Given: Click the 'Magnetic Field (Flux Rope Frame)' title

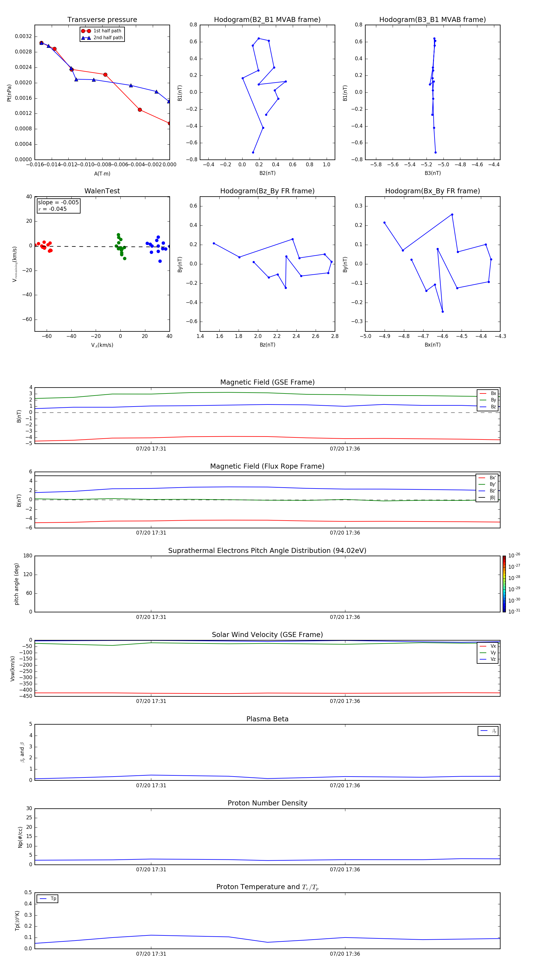Looking at the screenshot, I should coord(267,467).
